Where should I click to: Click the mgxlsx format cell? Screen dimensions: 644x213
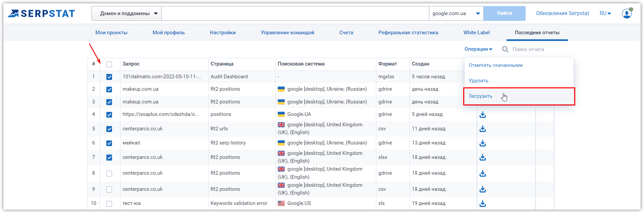click(x=386, y=77)
